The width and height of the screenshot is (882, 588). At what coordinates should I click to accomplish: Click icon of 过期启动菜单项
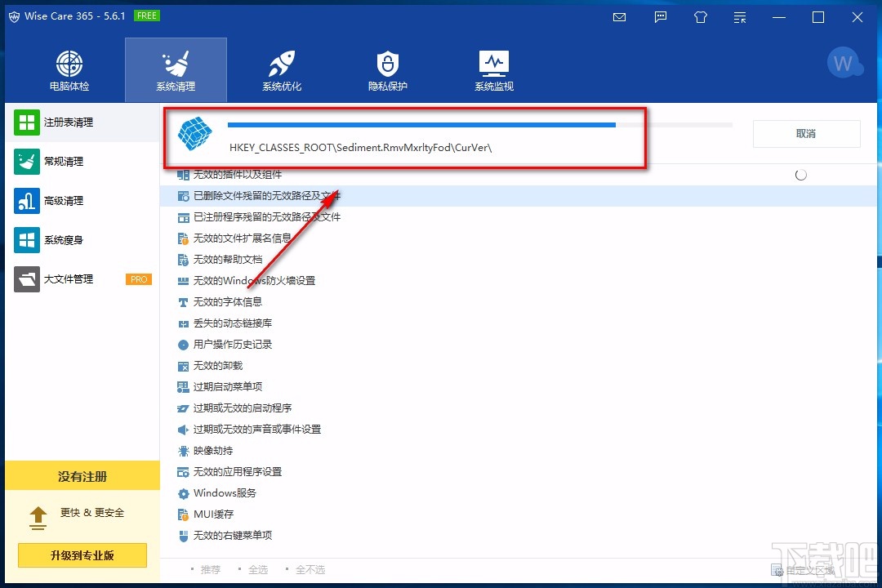click(183, 387)
